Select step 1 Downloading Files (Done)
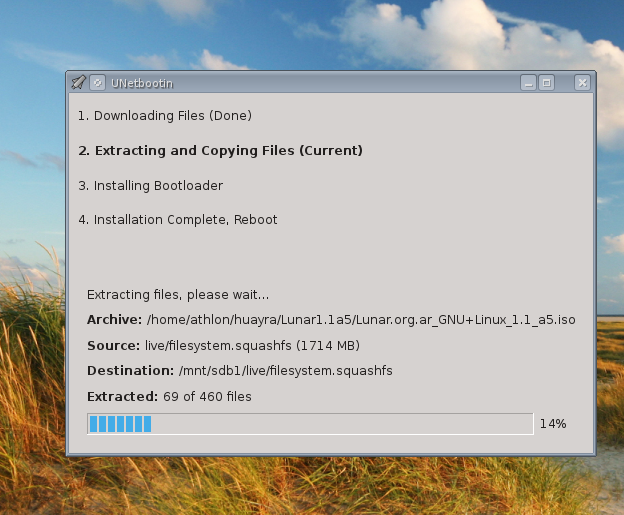Image resolution: width=624 pixels, height=515 pixels. (x=165, y=116)
